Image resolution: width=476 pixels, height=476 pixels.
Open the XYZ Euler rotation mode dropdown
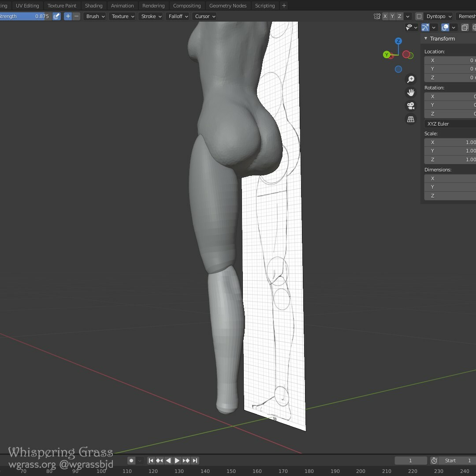[450, 124]
